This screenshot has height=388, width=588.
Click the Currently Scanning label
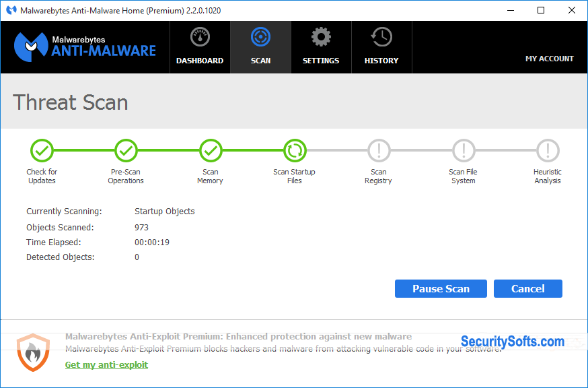pyautogui.click(x=64, y=212)
